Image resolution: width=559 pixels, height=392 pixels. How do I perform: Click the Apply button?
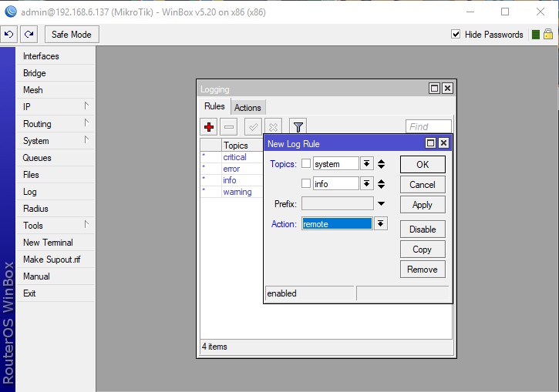click(423, 205)
